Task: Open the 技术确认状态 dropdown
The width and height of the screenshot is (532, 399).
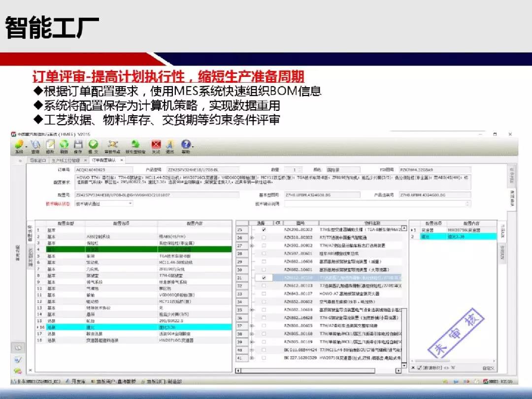Action: (x=130, y=203)
